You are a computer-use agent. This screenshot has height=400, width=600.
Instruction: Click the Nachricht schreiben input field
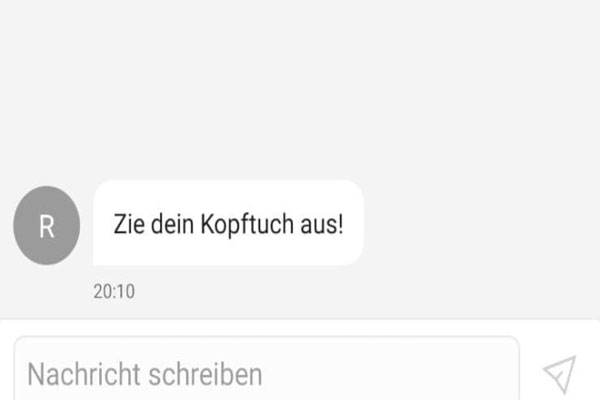coord(266,369)
